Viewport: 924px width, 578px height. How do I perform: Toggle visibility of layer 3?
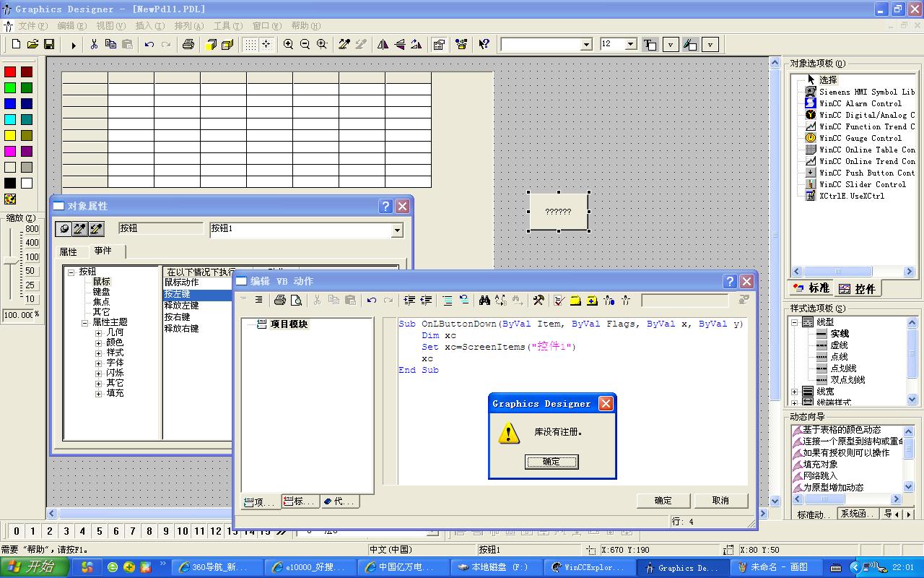[x=66, y=531]
